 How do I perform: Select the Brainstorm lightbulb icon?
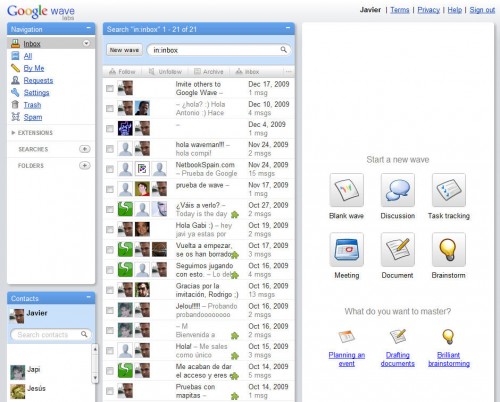[449, 249]
